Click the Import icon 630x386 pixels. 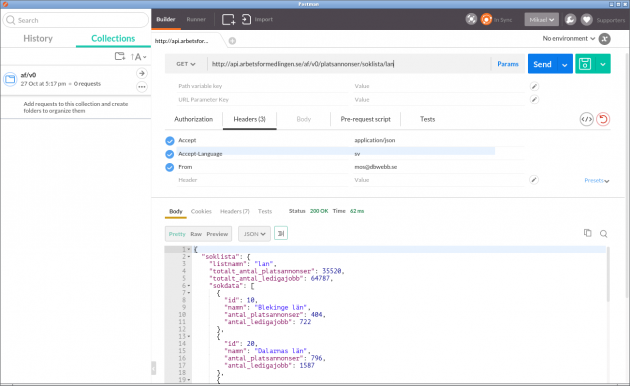pyautogui.click(x=246, y=19)
